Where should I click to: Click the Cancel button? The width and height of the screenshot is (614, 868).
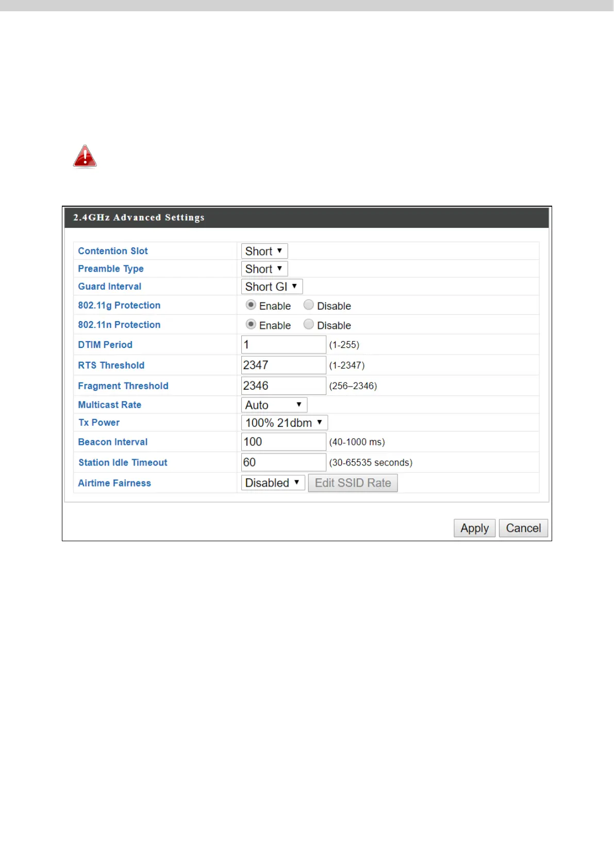pyautogui.click(x=523, y=528)
